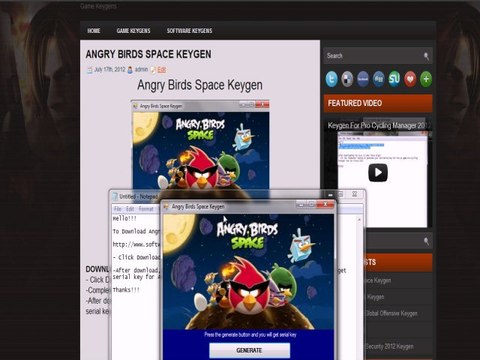Close the Untitled - Notepad window

click(355, 194)
